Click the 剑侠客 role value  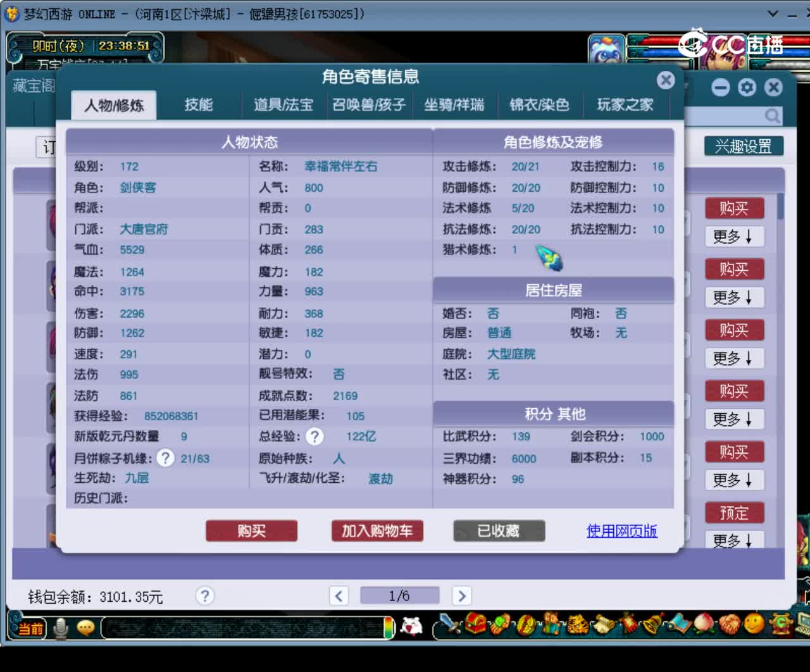click(138, 188)
